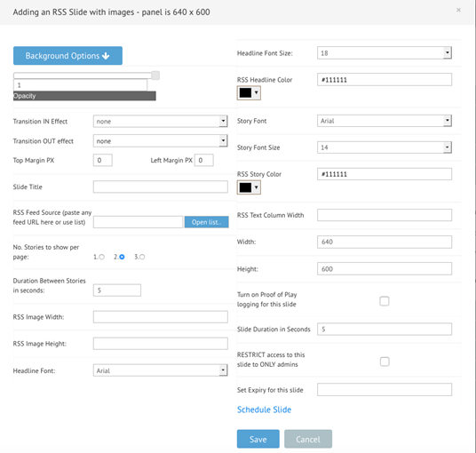Enable Proof of Play logging checkbox
This screenshot has width=476, height=453.
pos(385,301)
